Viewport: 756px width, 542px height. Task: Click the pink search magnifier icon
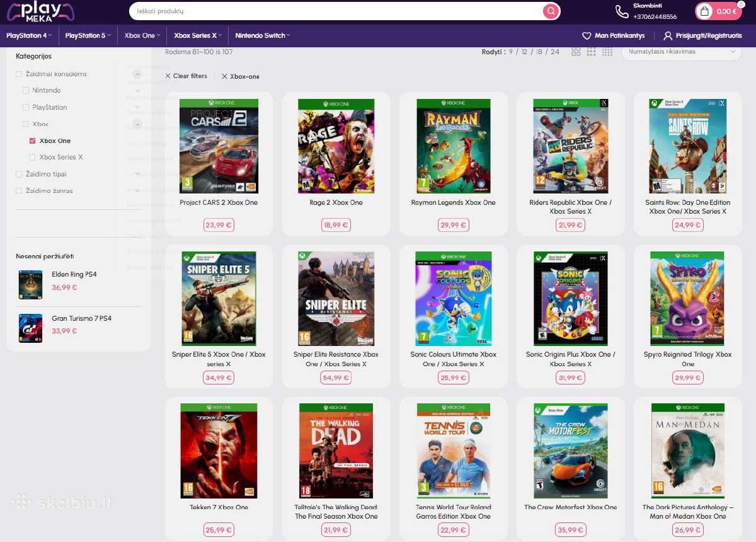point(551,11)
